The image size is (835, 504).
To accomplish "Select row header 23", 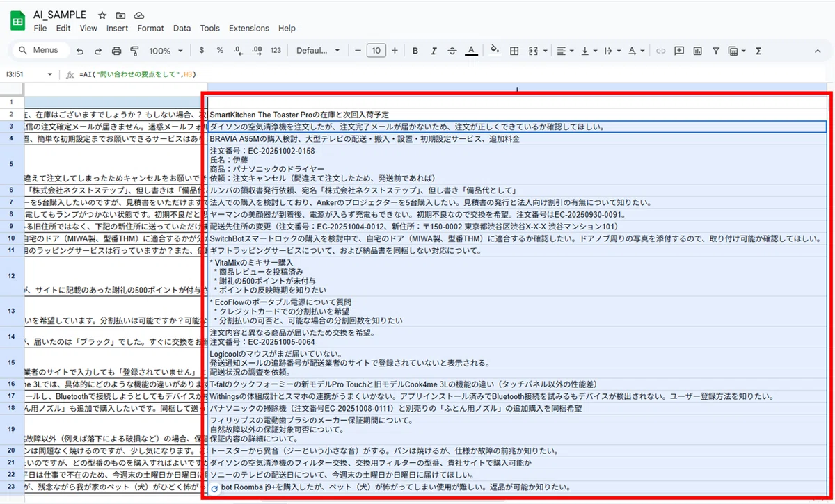I will tap(11, 487).
